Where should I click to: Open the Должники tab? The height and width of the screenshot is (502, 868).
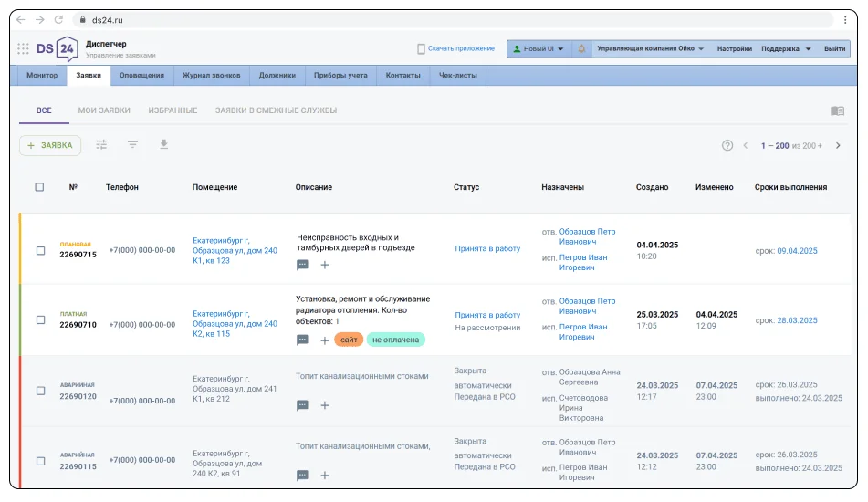point(277,75)
